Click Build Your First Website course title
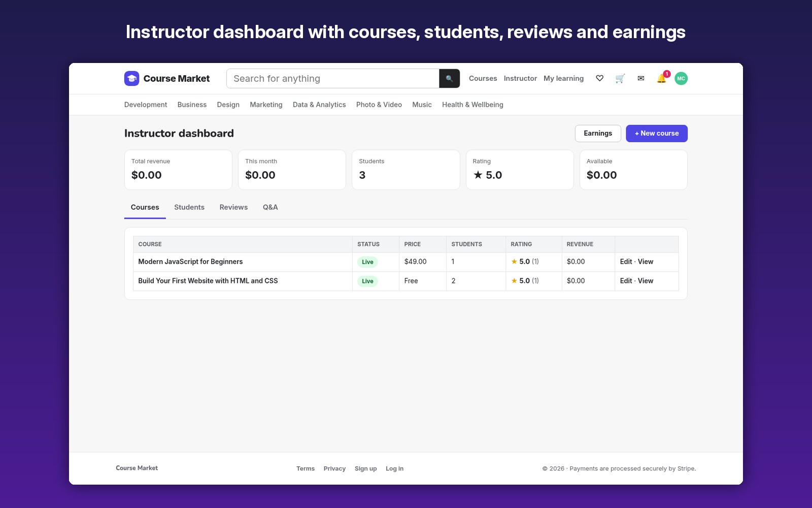 tap(208, 281)
